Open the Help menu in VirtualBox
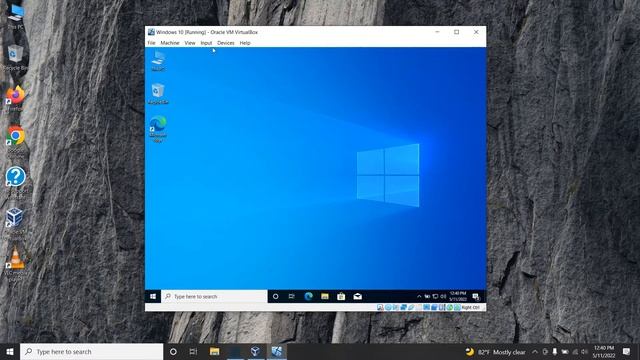This screenshot has width=640, height=360. click(245, 43)
